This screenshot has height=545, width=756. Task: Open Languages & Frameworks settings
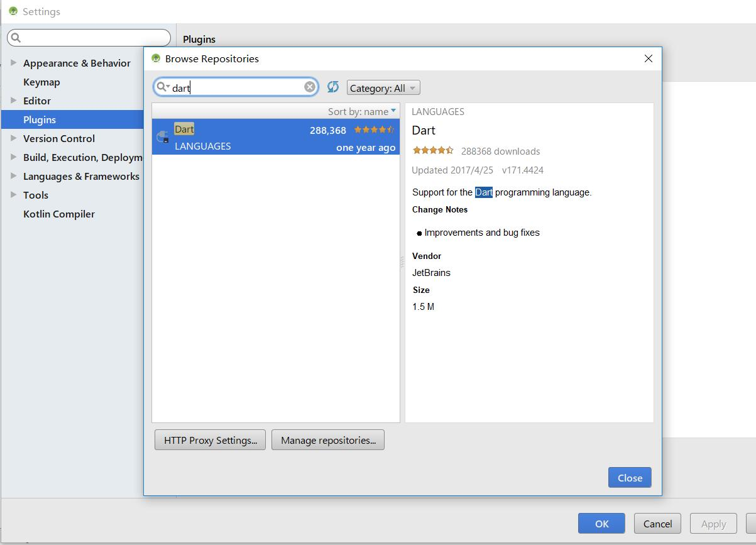coord(81,176)
